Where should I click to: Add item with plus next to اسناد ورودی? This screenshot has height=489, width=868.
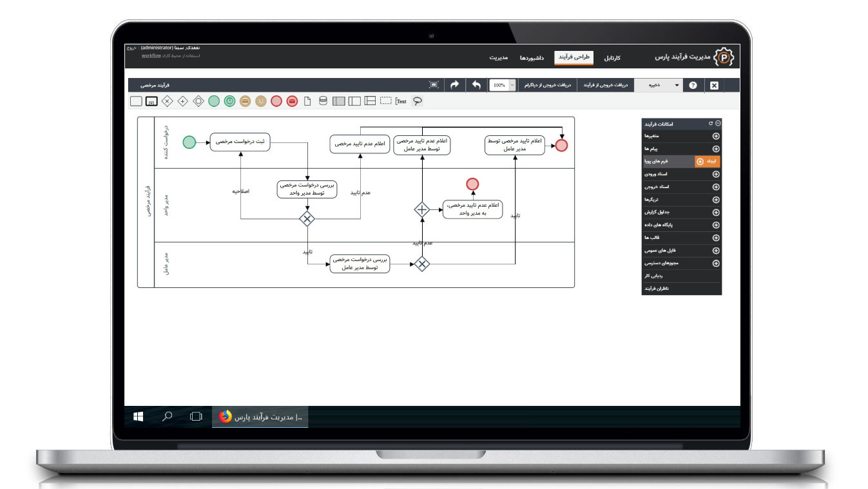[x=716, y=174]
